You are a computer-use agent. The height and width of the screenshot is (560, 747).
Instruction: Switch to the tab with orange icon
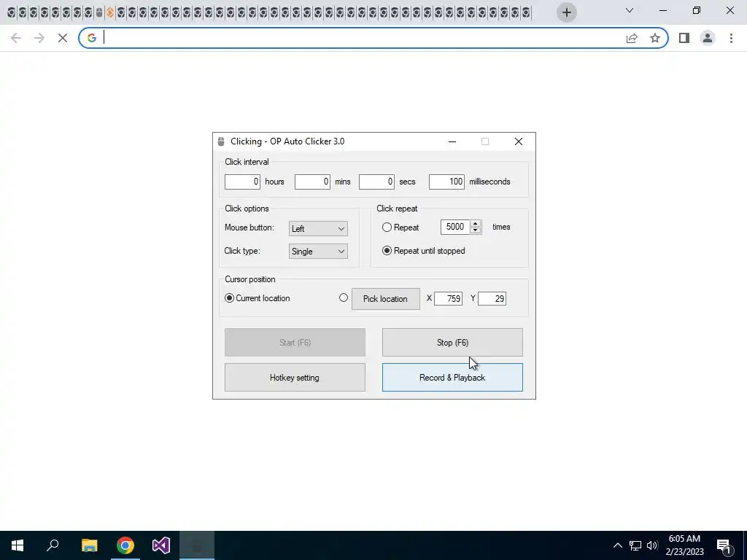pos(110,12)
